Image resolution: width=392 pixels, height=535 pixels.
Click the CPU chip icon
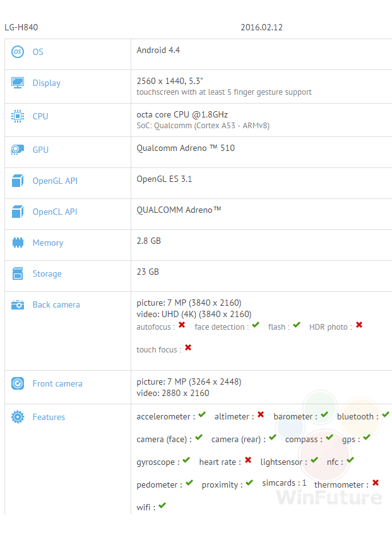[18, 116]
